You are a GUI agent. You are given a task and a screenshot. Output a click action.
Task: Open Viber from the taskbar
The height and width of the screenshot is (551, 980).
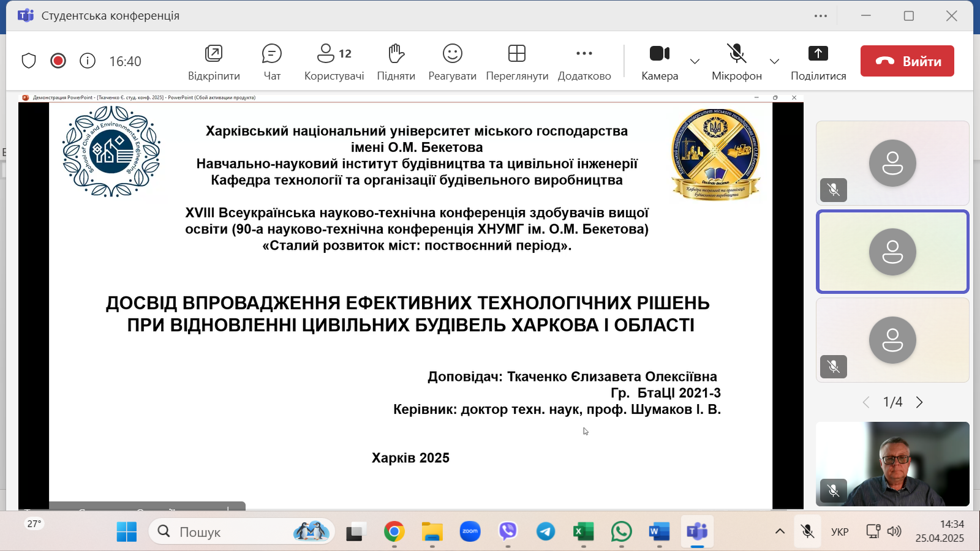(x=508, y=531)
